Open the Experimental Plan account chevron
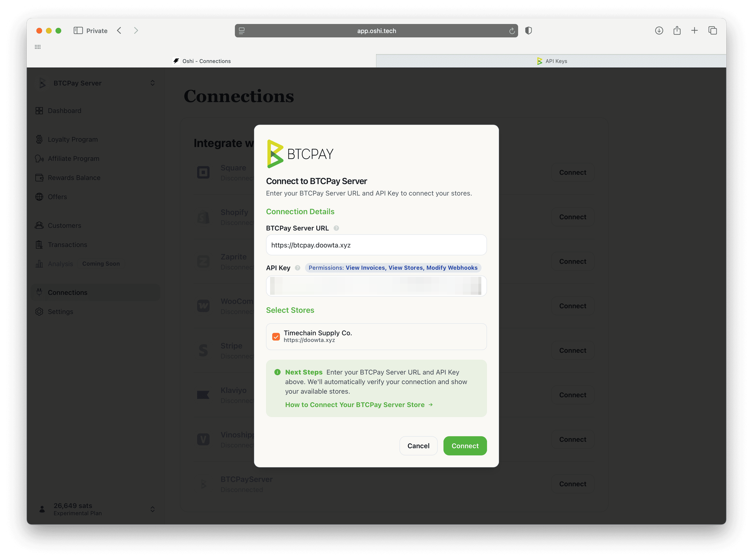 click(x=152, y=509)
